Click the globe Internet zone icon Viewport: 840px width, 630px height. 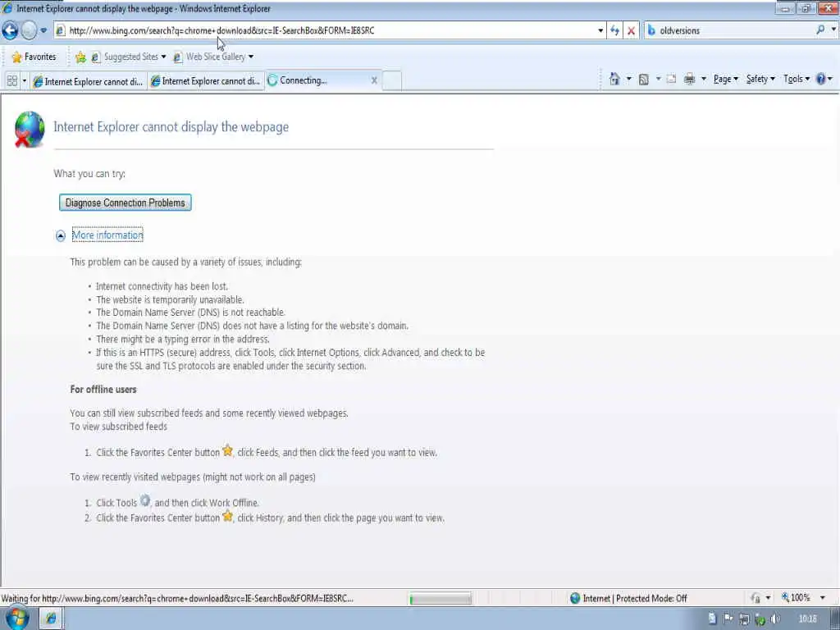tap(575, 598)
